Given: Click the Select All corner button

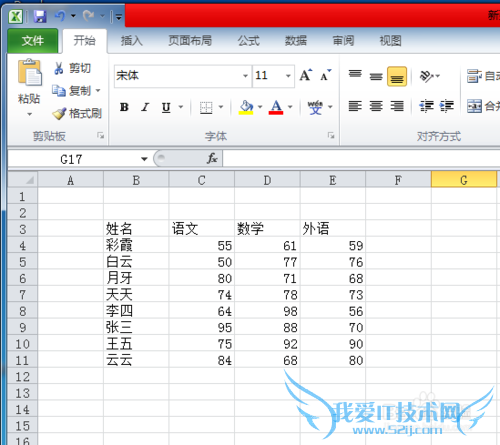Looking at the screenshot, I should [22, 180].
